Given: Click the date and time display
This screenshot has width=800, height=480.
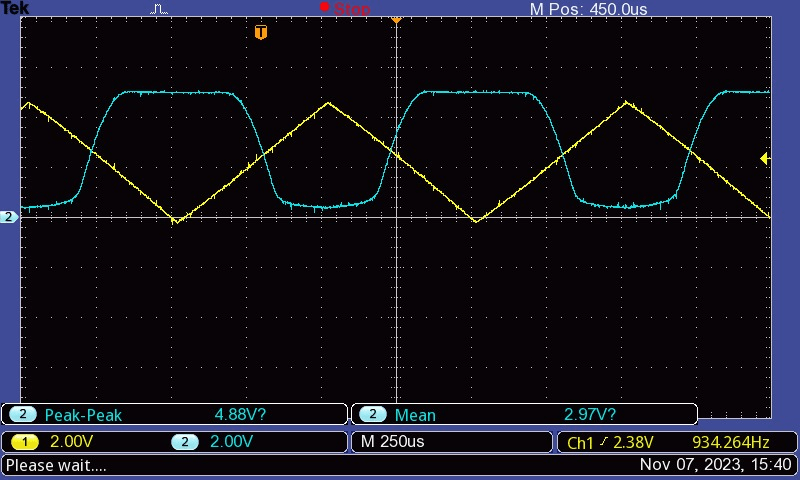Looking at the screenshot, I should [x=716, y=465].
